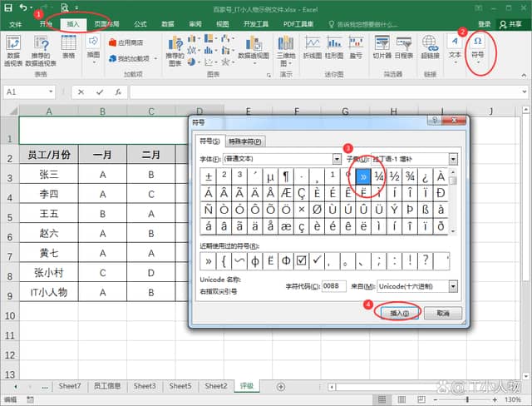Click the Undo arrow icon
This screenshot has height=406, width=532.
pos(23,7)
